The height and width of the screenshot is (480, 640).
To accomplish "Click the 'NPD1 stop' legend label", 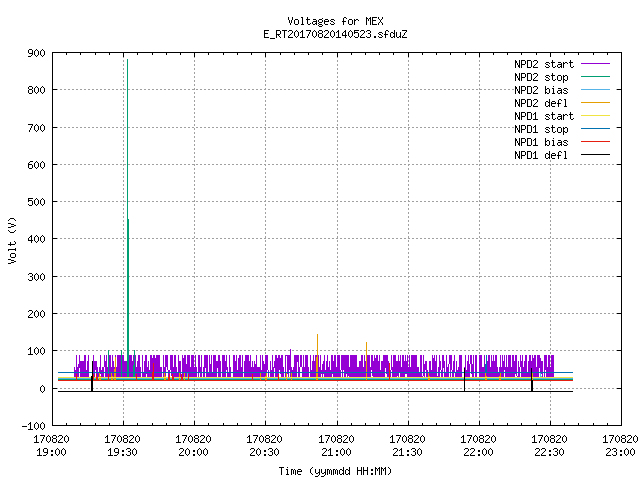I will pos(541,129).
